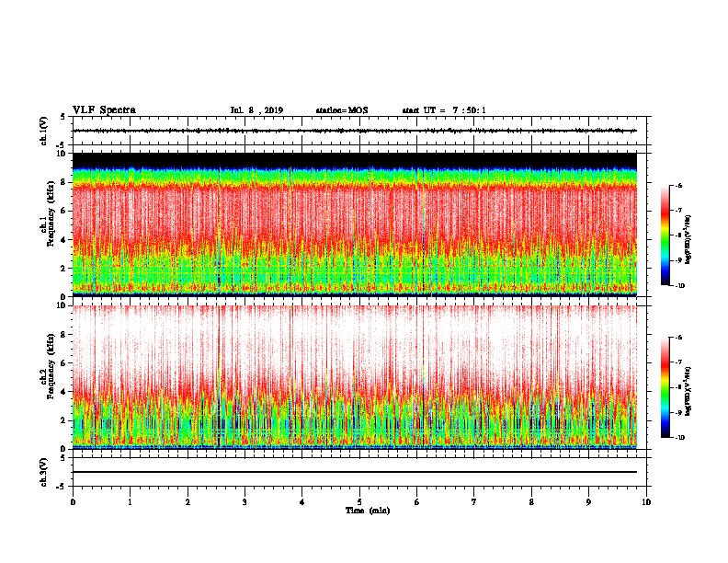
Task: Click time axis tick label "9"
Action: [588, 502]
